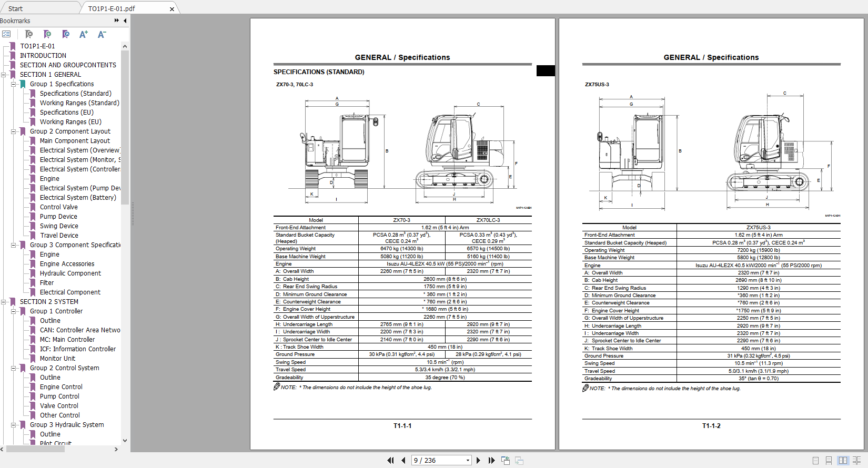Open the Swing Device bookmark

59,226
